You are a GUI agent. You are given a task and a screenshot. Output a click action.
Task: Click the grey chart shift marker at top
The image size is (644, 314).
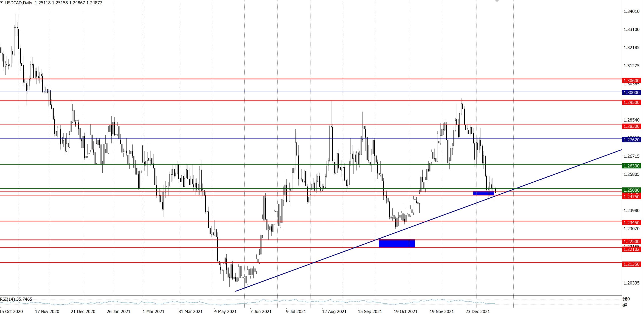(497, 1)
